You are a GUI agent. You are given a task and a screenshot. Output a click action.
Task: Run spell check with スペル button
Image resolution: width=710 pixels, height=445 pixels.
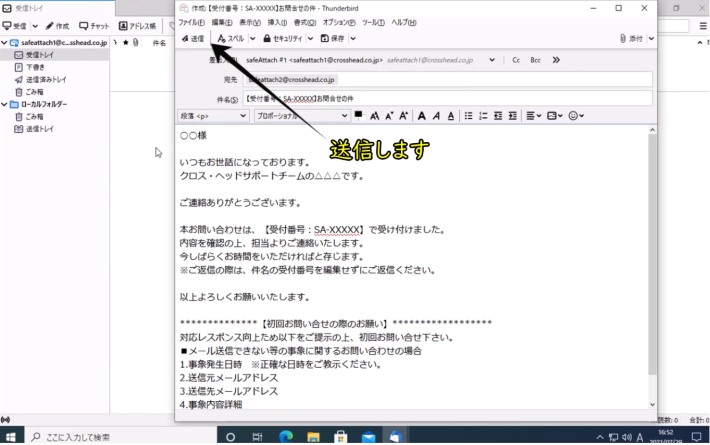click(x=231, y=38)
